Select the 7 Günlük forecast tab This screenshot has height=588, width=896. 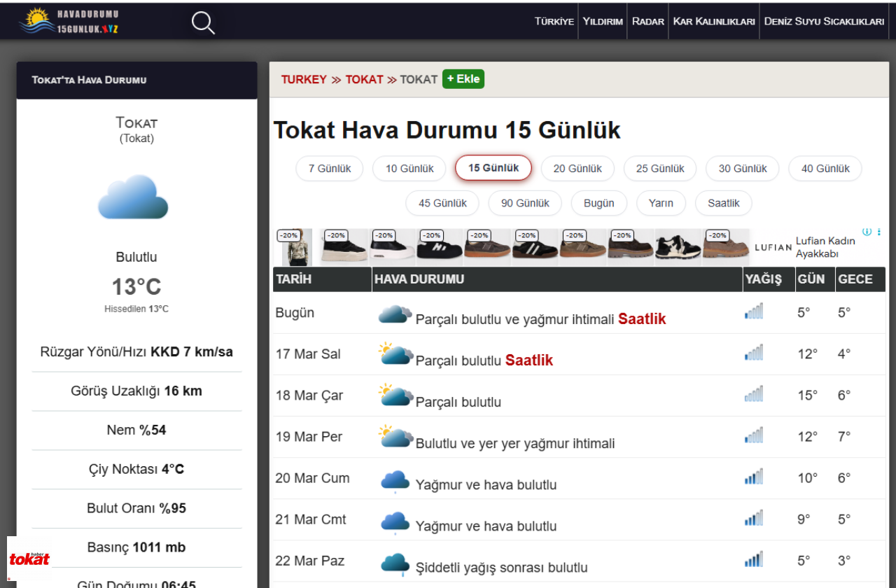tap(330, 169)
